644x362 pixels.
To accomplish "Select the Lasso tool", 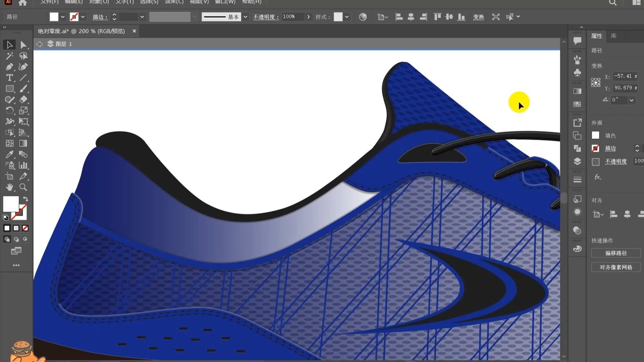I will [x=23, y=56].
